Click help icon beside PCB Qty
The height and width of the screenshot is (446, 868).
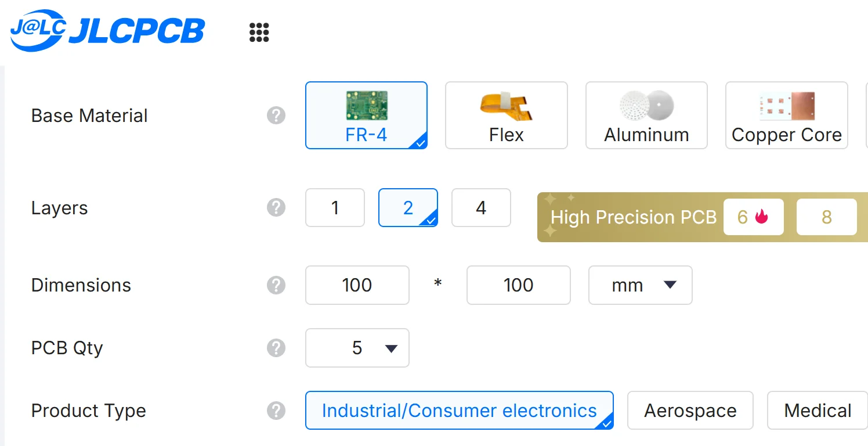coord(276,348)
